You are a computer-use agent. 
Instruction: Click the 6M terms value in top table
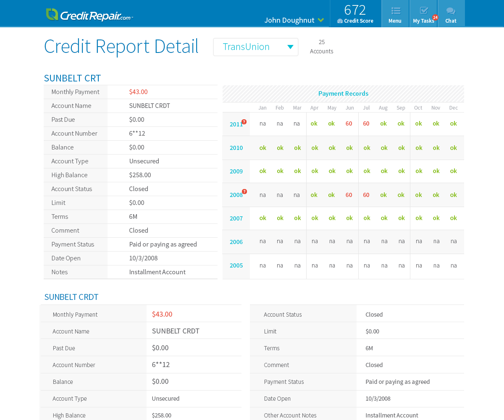tap(133, 216)
